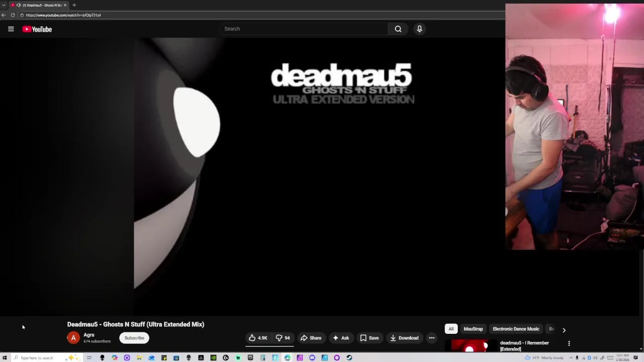Image resolution: width=644 pixels, height=362 pixels.
Task: Download the video
Action: coord(404,338)
